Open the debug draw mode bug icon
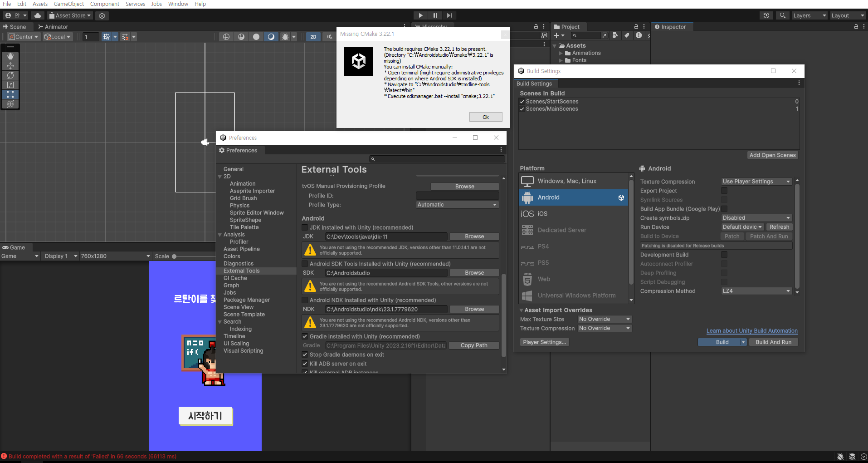This screenshot has width=868, height=463. [285, 37]
